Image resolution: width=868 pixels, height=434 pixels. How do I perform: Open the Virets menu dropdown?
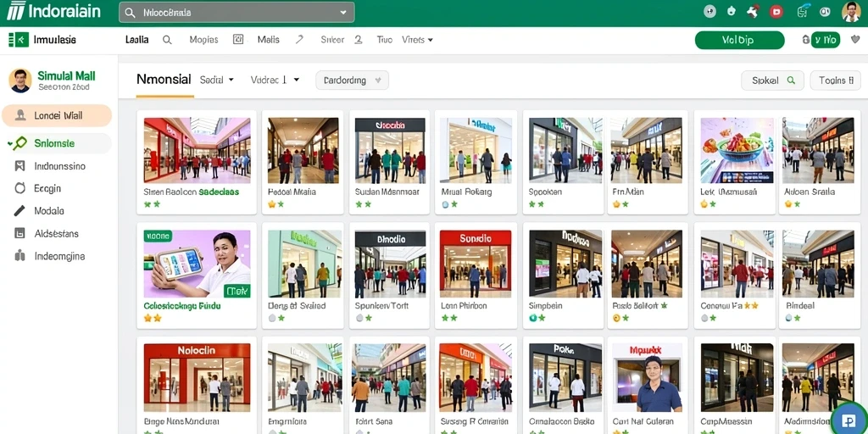417,40
